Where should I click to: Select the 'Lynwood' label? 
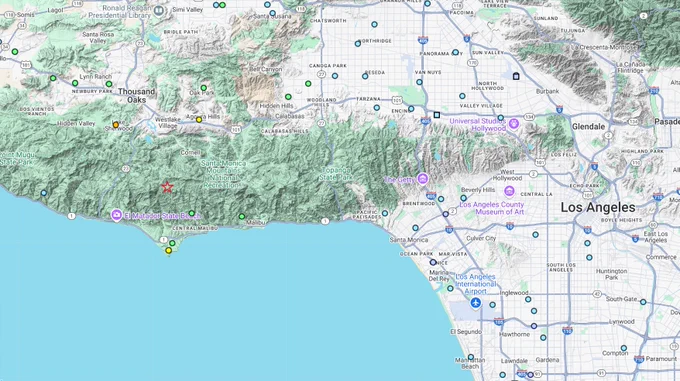[x=621, y=322]
